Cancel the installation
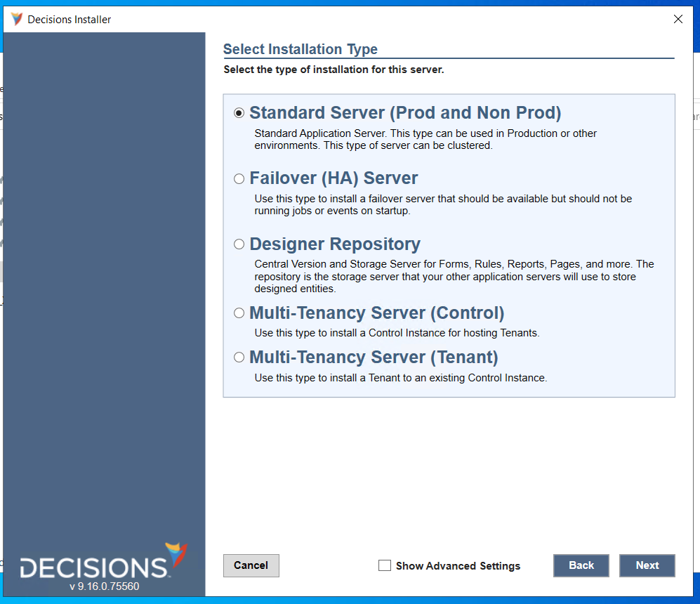Screen dimensions: 700x604 (251, 565)
